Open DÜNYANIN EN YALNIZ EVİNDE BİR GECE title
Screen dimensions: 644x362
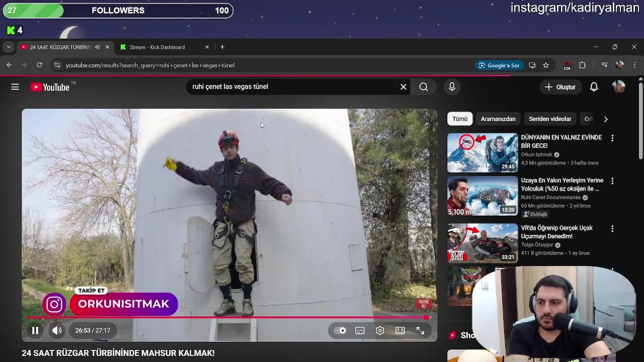(x=561, y=142)
